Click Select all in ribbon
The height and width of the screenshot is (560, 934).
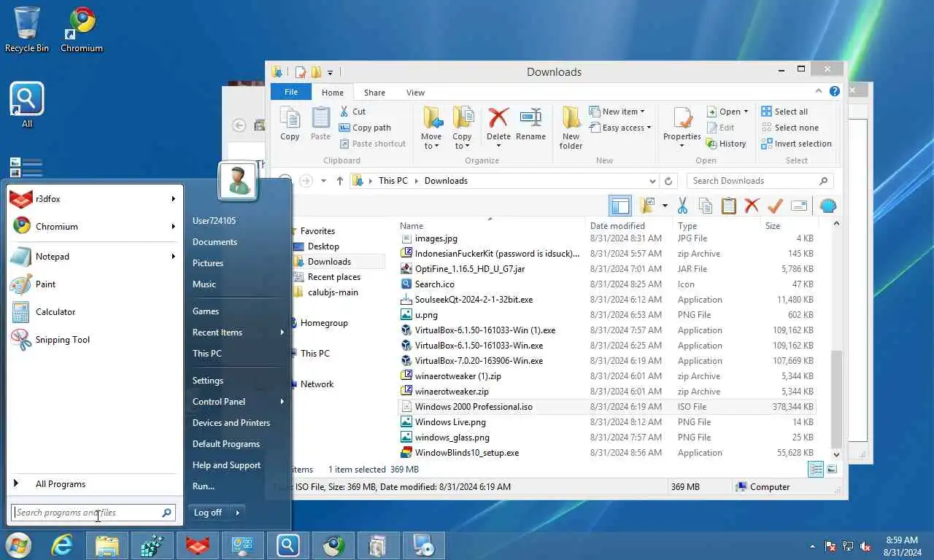[x=784, y=112]
